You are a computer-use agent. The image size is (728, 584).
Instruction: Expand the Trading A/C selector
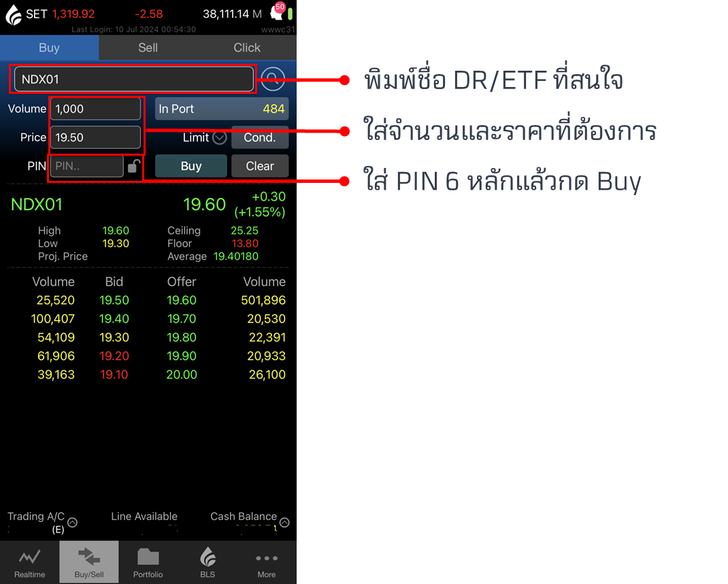point(72,522)
